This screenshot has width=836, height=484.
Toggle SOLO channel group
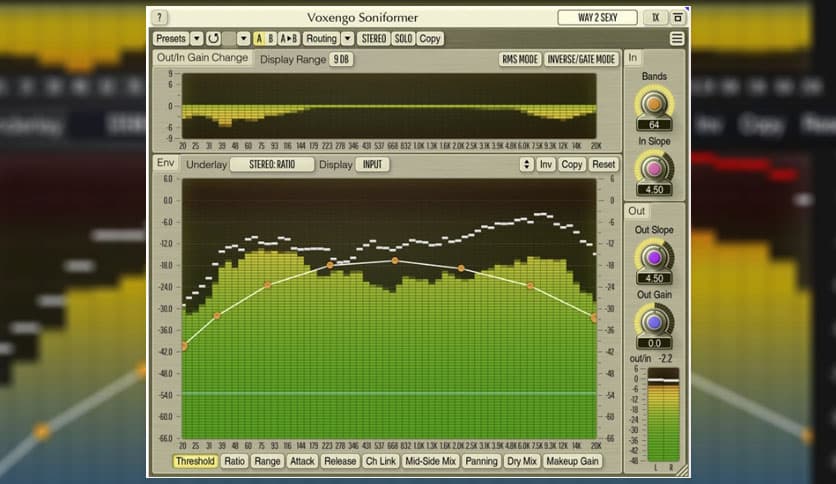(x=403, y=38)
